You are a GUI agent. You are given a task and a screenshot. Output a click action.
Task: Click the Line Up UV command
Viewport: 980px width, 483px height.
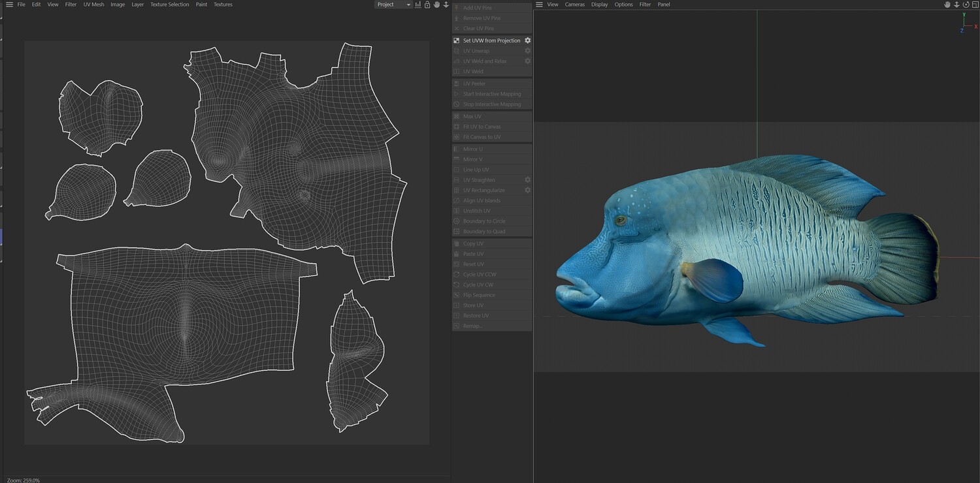coord(492,170)
